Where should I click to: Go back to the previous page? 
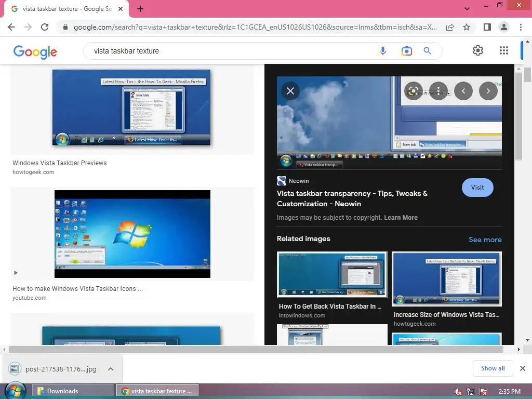click(11, 27)
